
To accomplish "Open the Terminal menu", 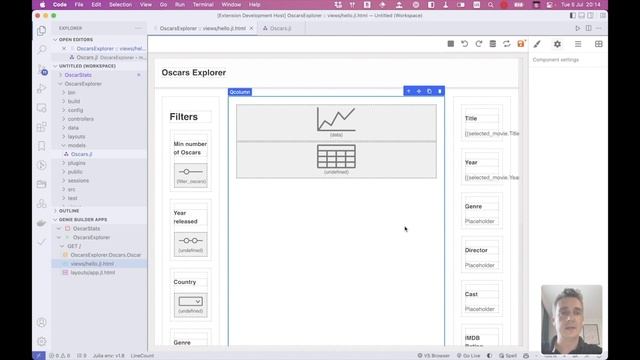I will pyautogui.click(x=203, y=4).
